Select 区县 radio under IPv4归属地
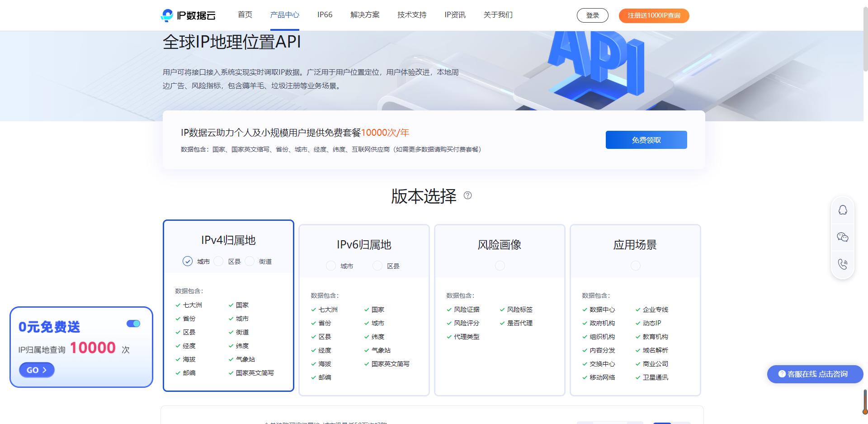 click(x=219, y=261)
